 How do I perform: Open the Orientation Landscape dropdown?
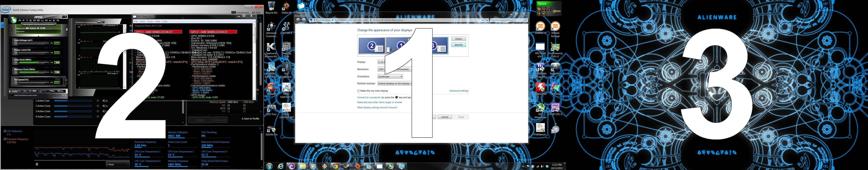pyautogui.click(x=390, y=77)
